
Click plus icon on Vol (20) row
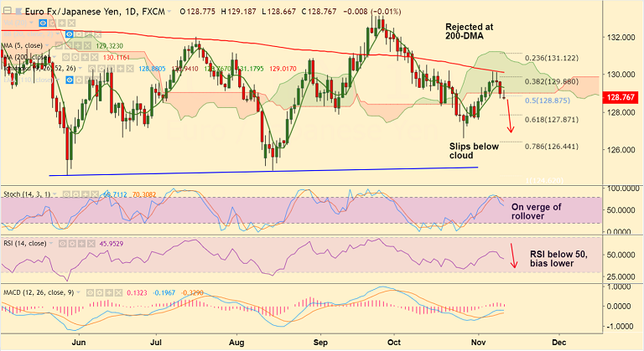click(62, 23)
